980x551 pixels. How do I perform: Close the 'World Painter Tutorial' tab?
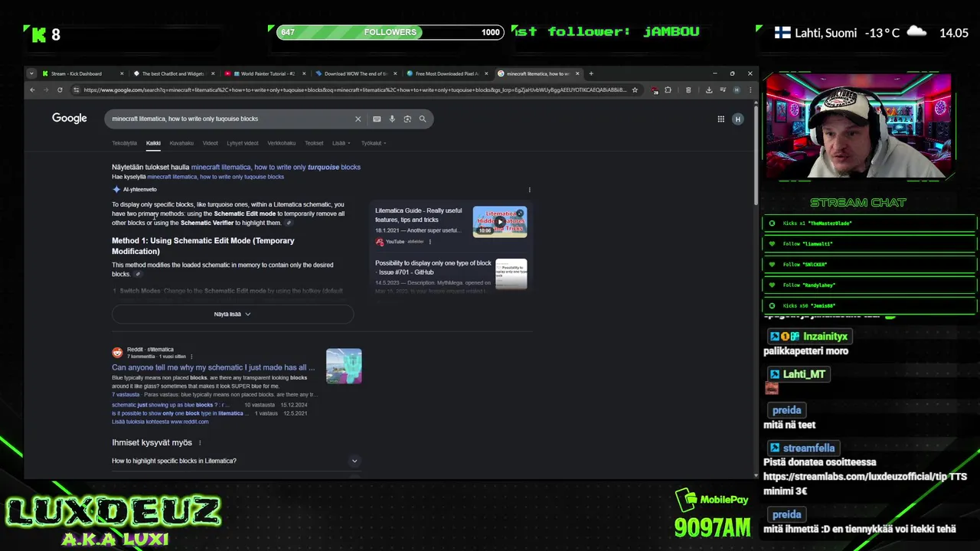point(304,73)
